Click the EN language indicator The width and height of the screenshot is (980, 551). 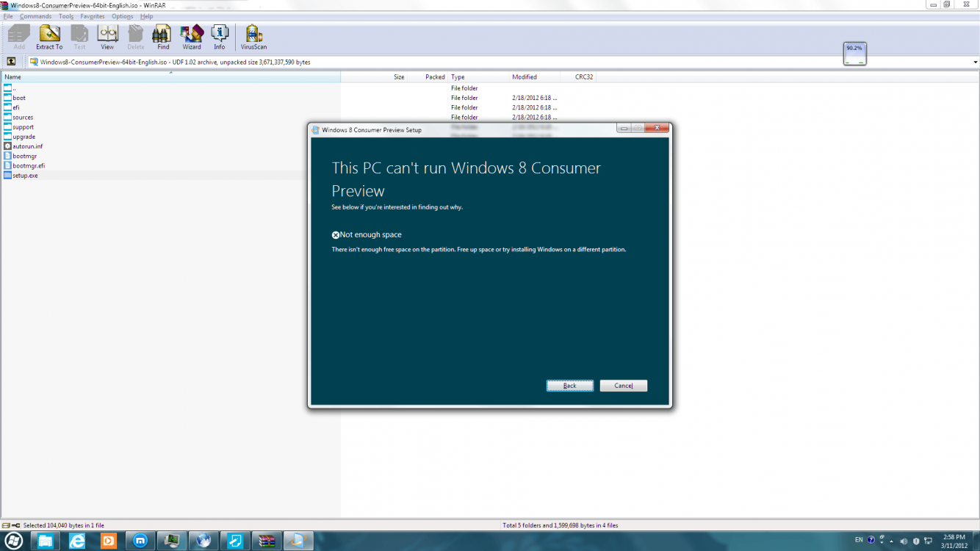(859, 540)
